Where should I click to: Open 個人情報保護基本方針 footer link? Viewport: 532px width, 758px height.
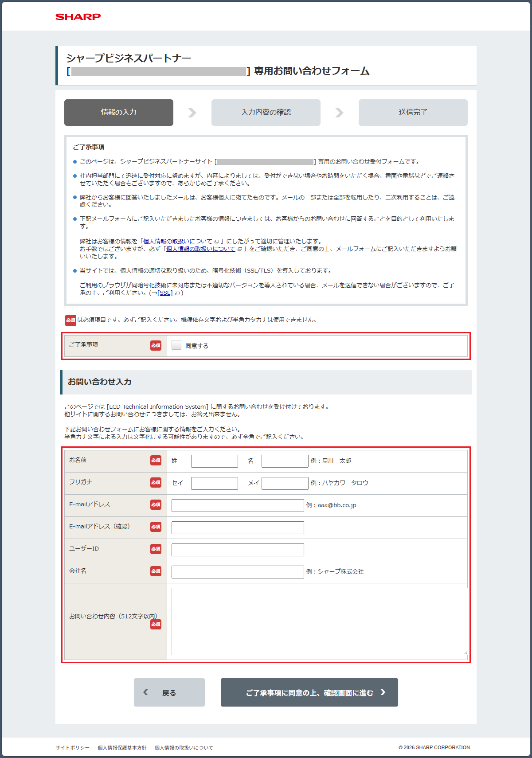click(122, 748)
